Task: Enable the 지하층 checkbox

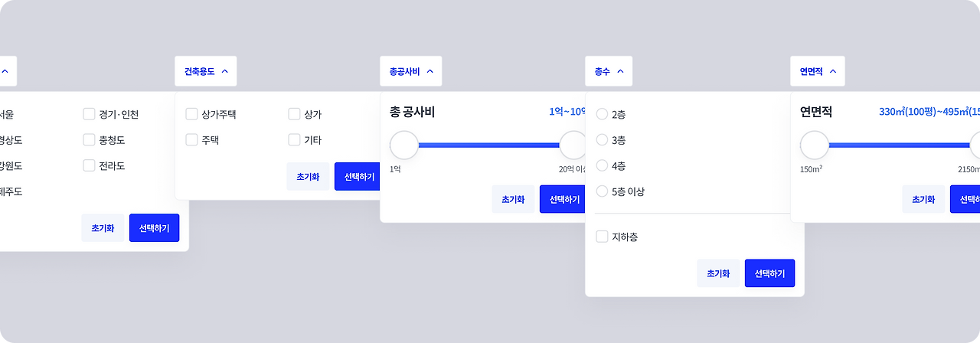Action: point(602,237)
